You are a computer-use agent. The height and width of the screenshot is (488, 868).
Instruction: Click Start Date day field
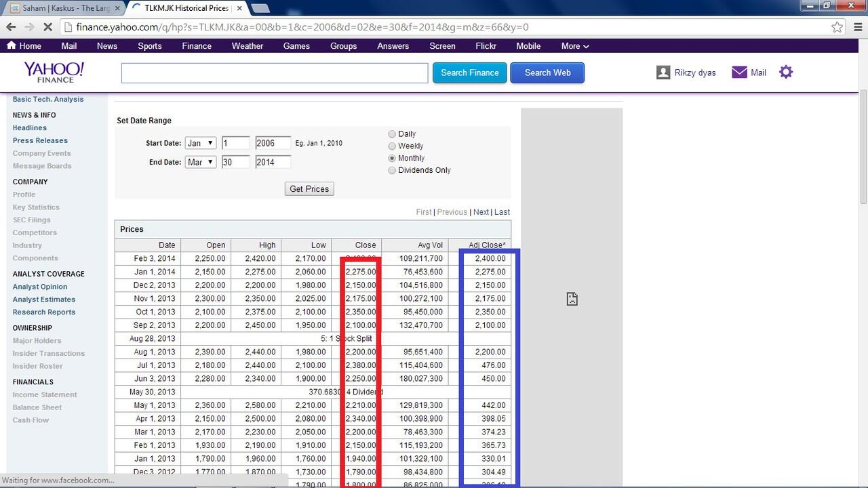235,143
